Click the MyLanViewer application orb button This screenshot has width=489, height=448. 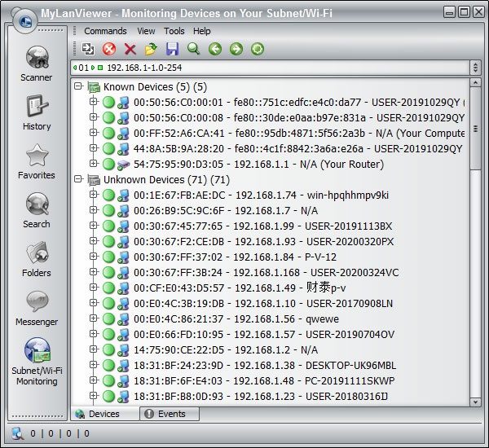tap(25, 21)
